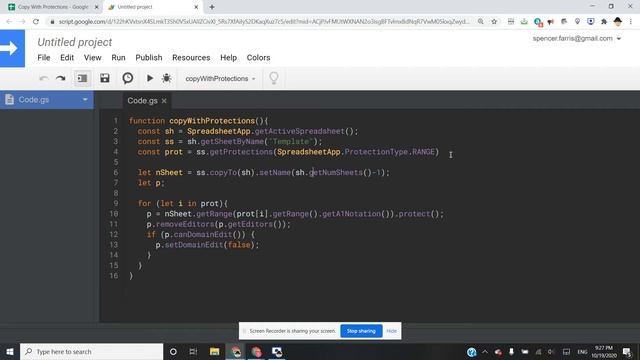The width and height of the screenshot is (640, 360).
Task: Switch to the Code.gs editor tab
Action: click(x=142, y=101)
